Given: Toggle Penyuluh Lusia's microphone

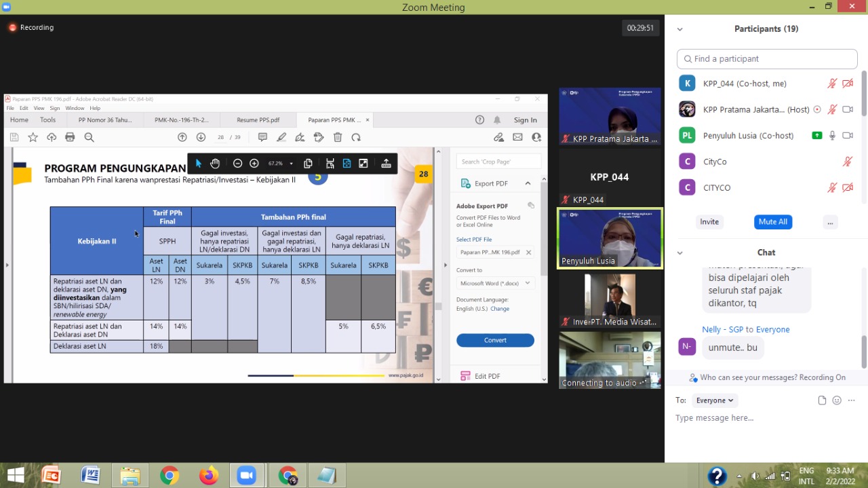Looking at the screenshot, I should point(832,135).
